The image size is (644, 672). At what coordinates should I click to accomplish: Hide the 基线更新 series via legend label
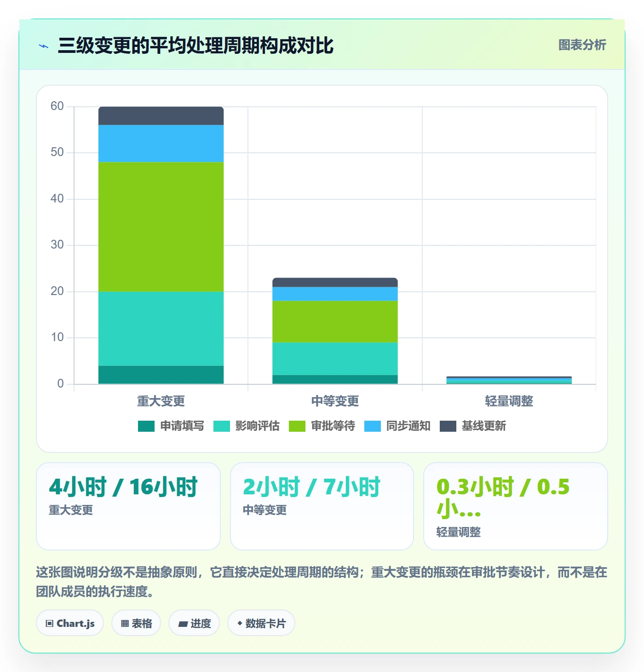[x=484, y=426]
